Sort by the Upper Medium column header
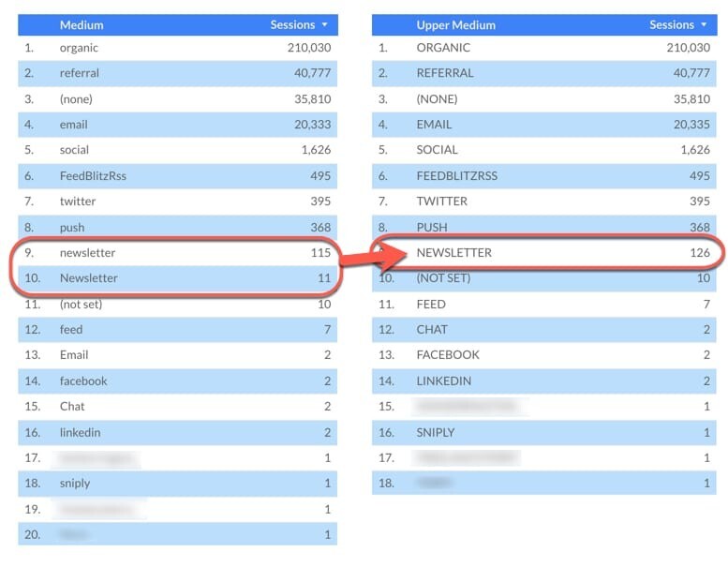The height and width of the screenshot is (567, 728). pos(456,25)
